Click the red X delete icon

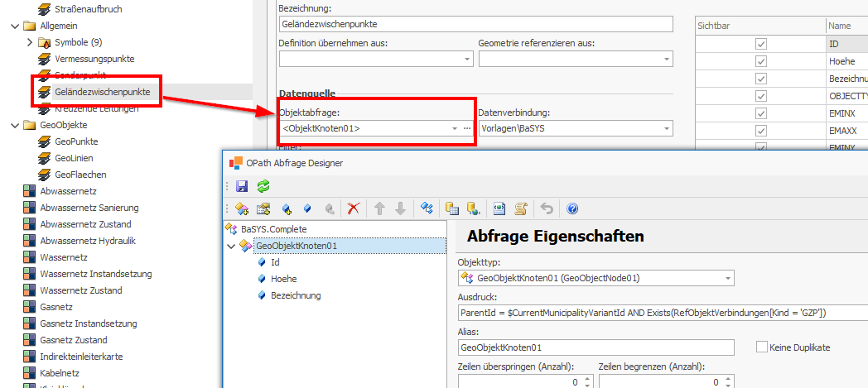pos(354,208)
